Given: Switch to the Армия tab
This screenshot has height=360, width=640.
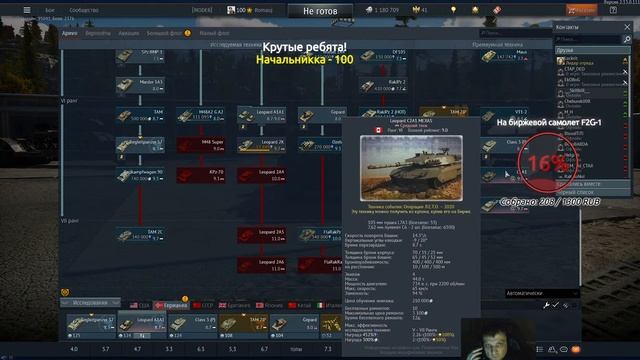Looking at the screenshot, I should [70, 33].
